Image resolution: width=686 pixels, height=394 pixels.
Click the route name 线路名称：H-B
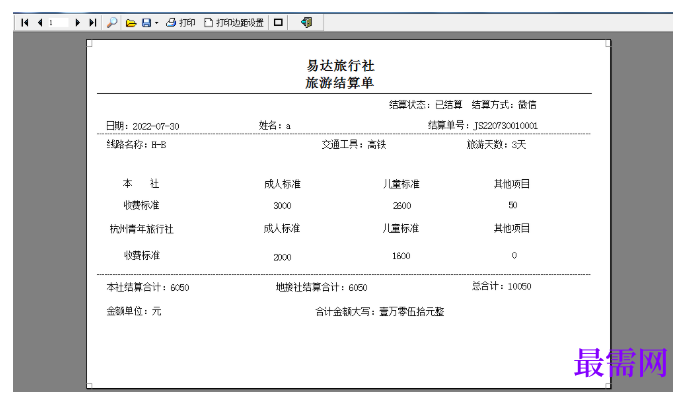[136, 144]
